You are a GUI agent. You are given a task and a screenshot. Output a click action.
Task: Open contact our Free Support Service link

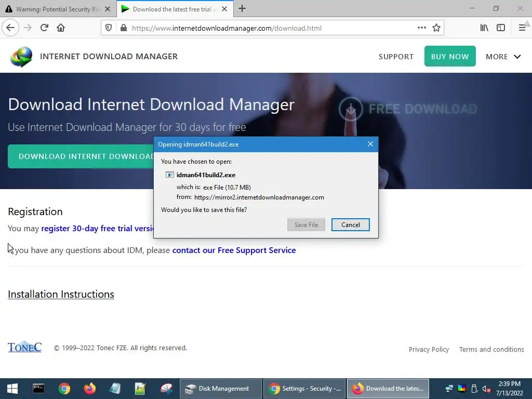tap(234, 250)
